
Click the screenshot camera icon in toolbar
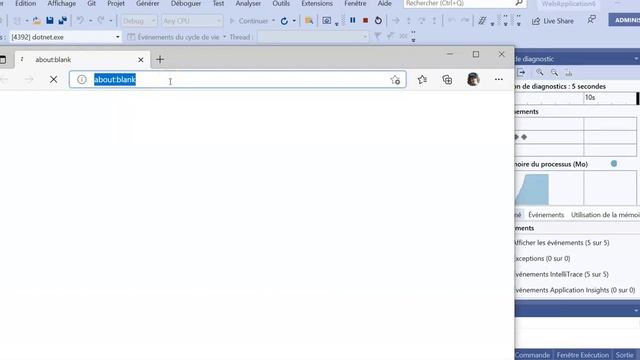point(327,21)
